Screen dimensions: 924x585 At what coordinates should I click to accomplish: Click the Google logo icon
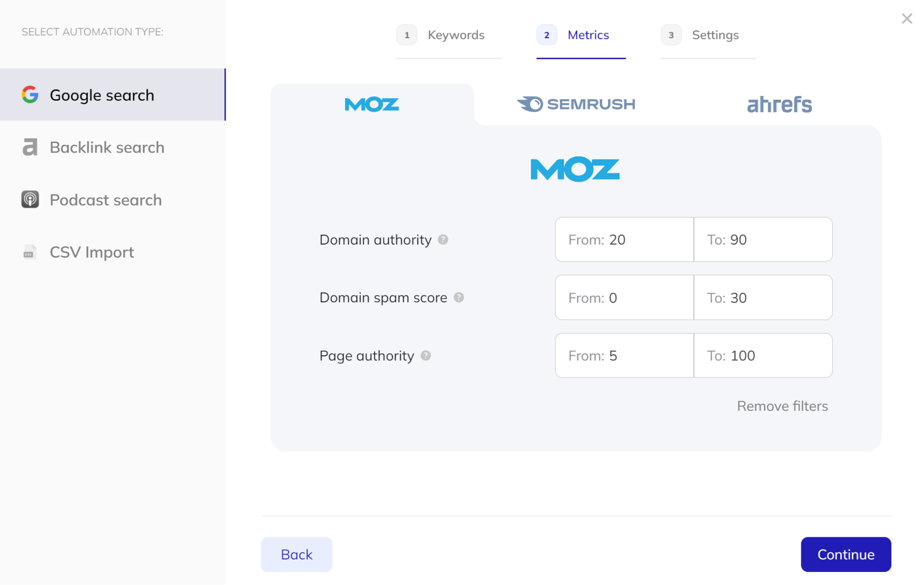click(30, 95)
